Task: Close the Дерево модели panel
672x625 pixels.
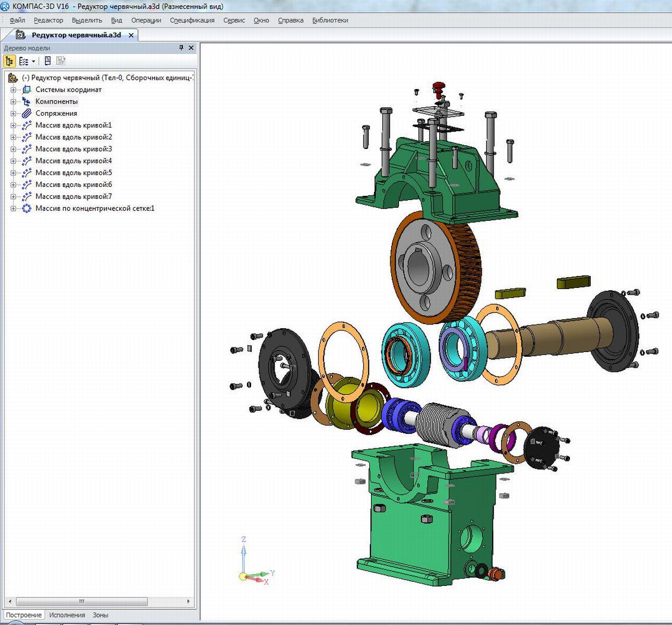Action: (x=191, y=48)
